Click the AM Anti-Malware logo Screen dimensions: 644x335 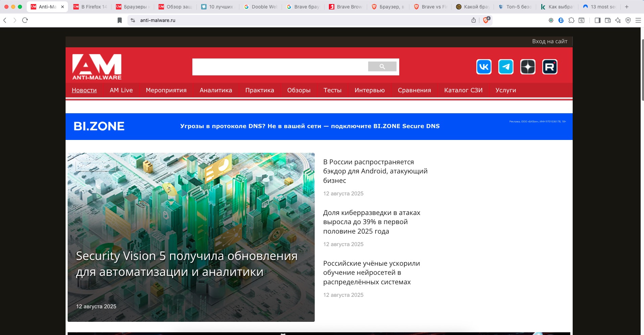click(x=97, y=67)
